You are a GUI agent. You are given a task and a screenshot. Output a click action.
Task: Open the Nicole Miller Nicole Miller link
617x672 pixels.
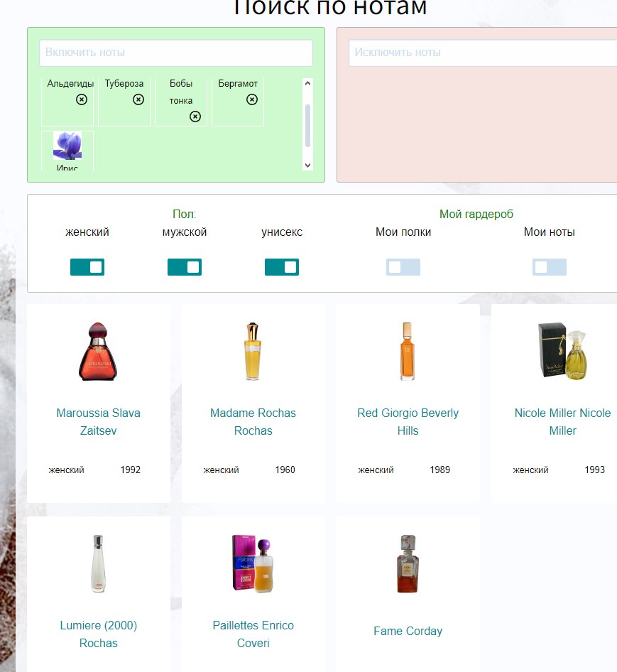(x=562, y=422)
